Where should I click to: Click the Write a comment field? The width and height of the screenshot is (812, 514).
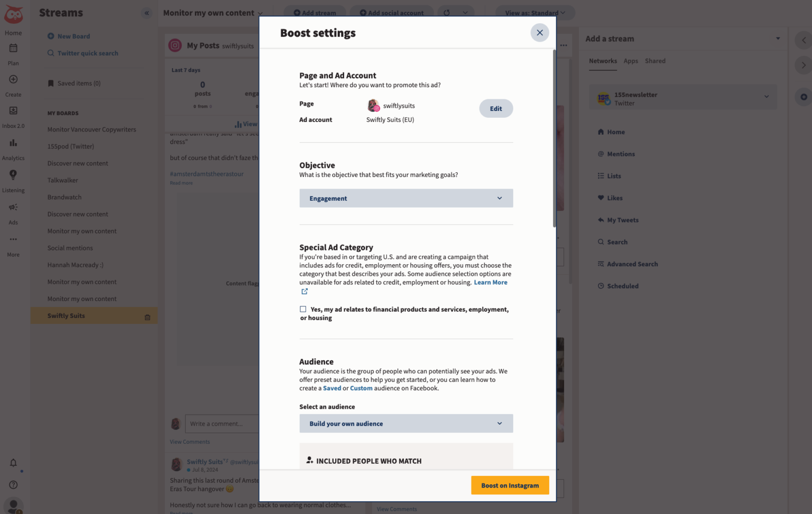click(x=223, y=423)
